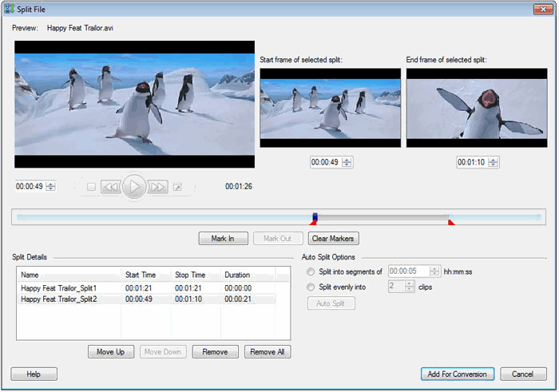Image resolution: width=559 pixels, height=392 pixels.
Task: Click the Add For Conversion button
Action: pos(458,374)
